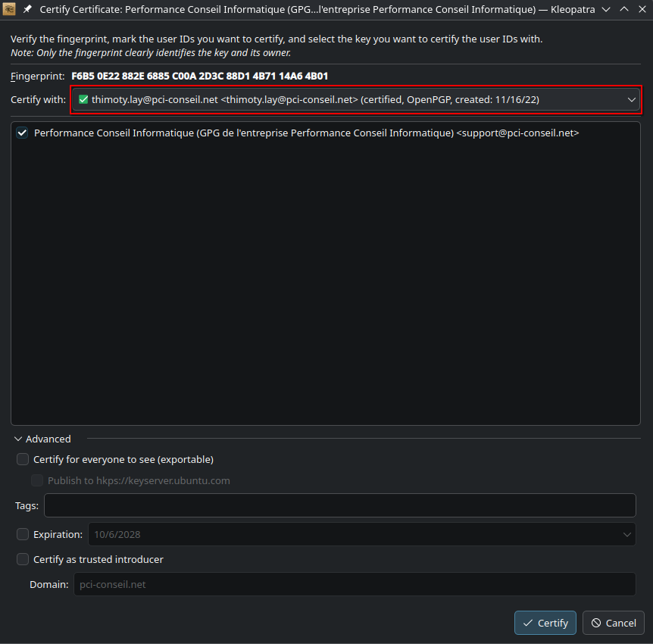This screenshot has height=644, width=653.
Task: Toggle the Expiration checkbox
Action: pyautogui.click(x=23, y=534)
